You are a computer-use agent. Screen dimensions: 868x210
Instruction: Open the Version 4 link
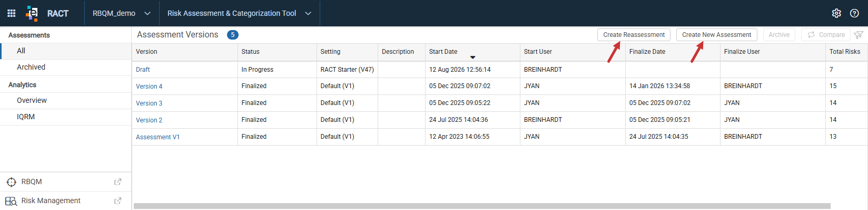point(149,87)
